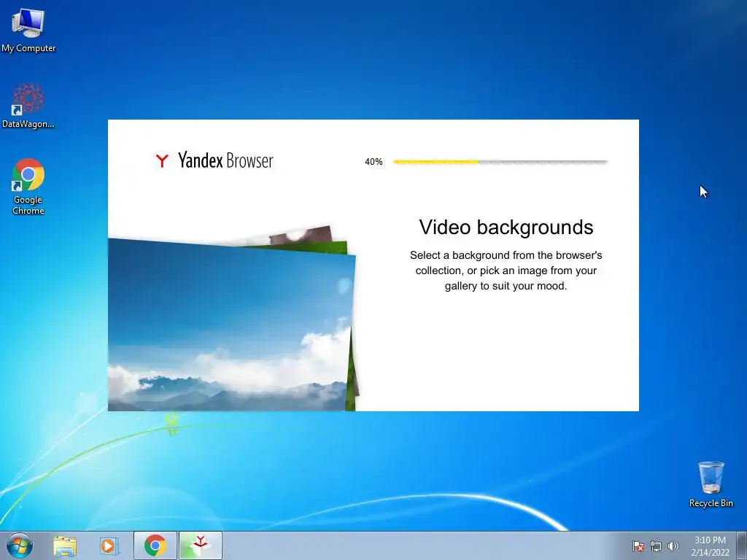Click the Show desktop strip
The height and width of the screenshot is (560, 747).
(742, 545)
